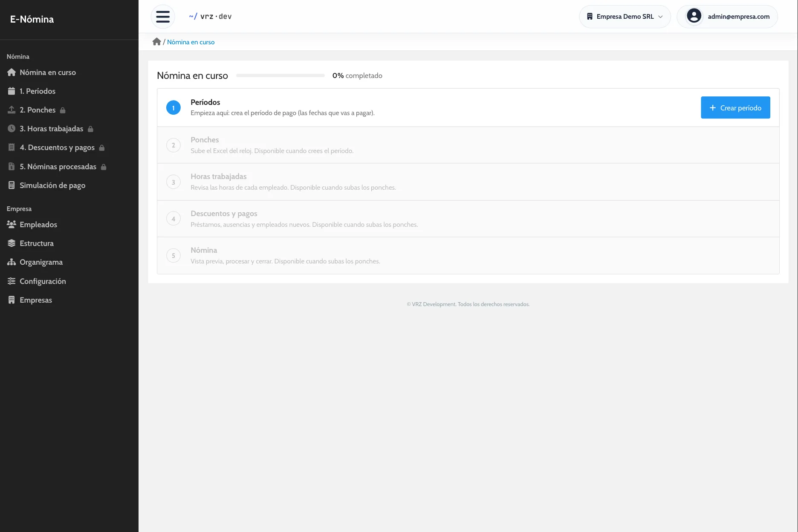Screen dimensions: 798x532
Task: Click the clock icon for Horas trabajadas
Action: [x=12, y=129]
